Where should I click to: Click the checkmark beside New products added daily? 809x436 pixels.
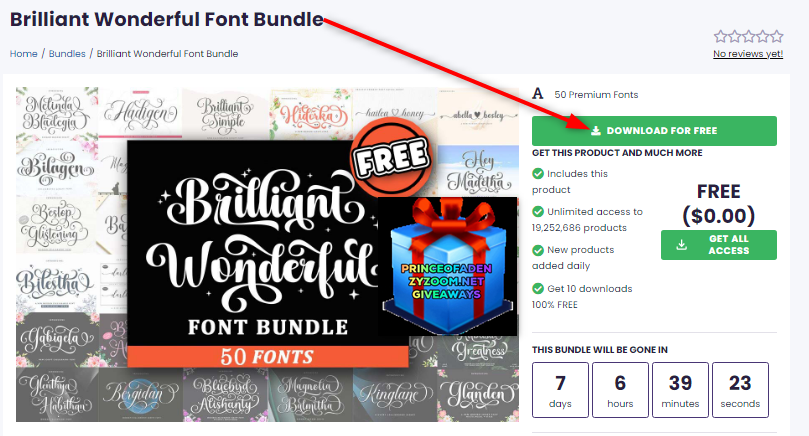538,250
